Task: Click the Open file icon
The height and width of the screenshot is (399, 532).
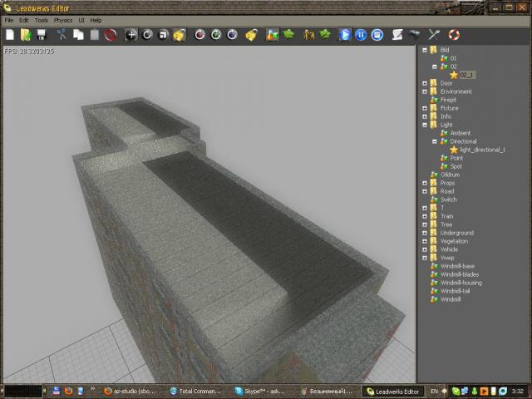Action: pyautogui.click(x=25, y=35)
